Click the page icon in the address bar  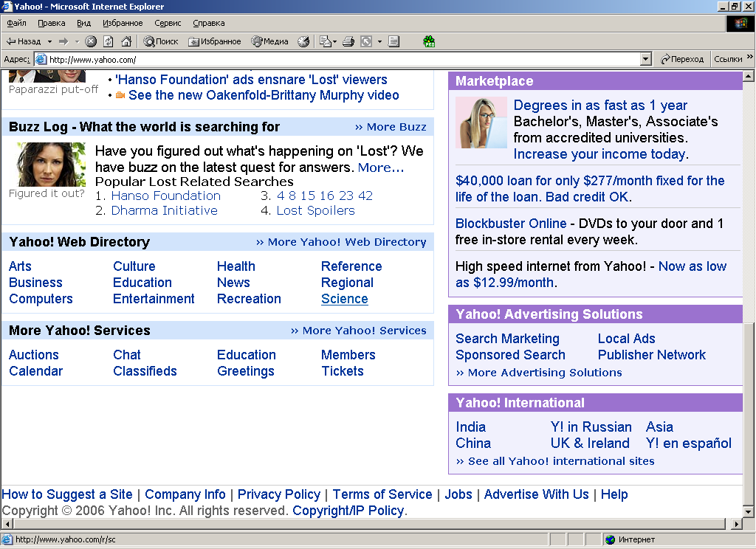(x=41, y=59)
